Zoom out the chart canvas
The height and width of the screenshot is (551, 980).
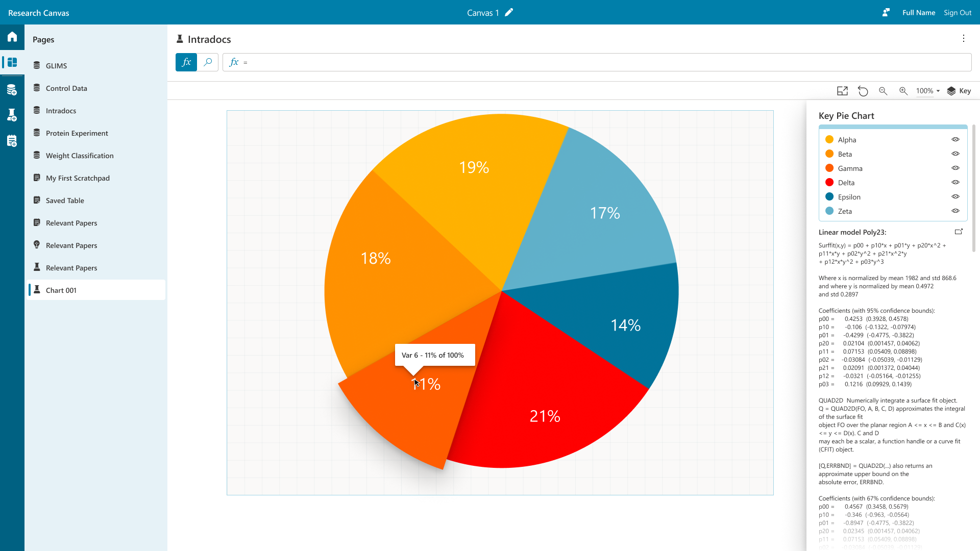click(x=883, y=91)
